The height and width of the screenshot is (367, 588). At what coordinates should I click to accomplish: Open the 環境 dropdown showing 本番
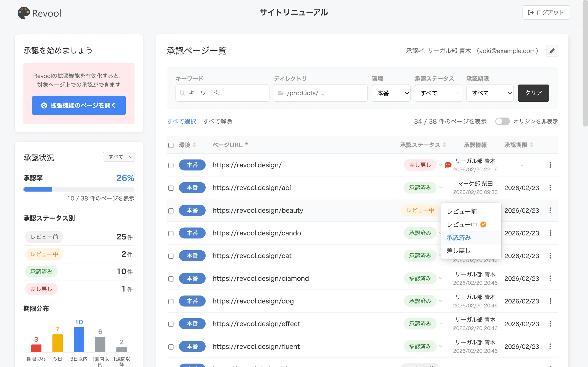(391, 93)
